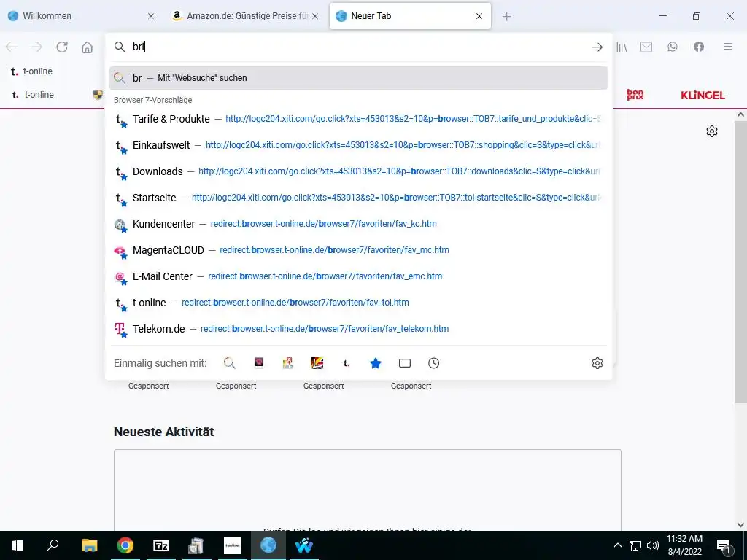The width and height of the screenshot is (747, 560).
Task: Click the browser back arrow
Action: [12, 47]
